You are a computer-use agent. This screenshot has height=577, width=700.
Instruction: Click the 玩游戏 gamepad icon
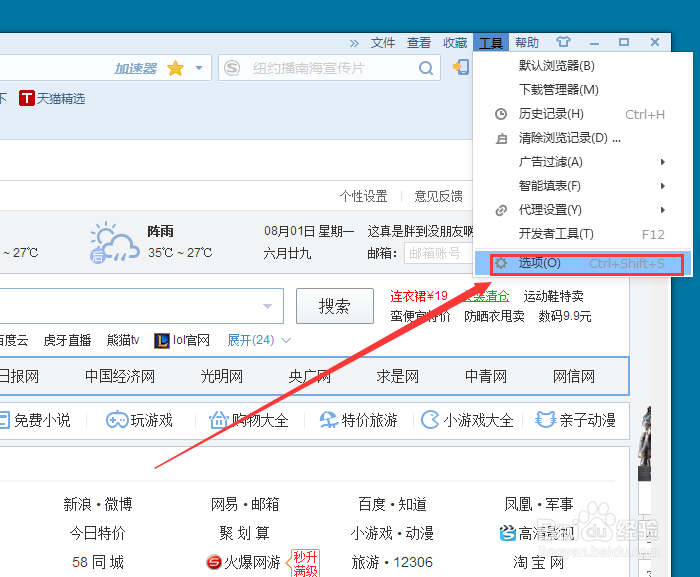(117, 420)
